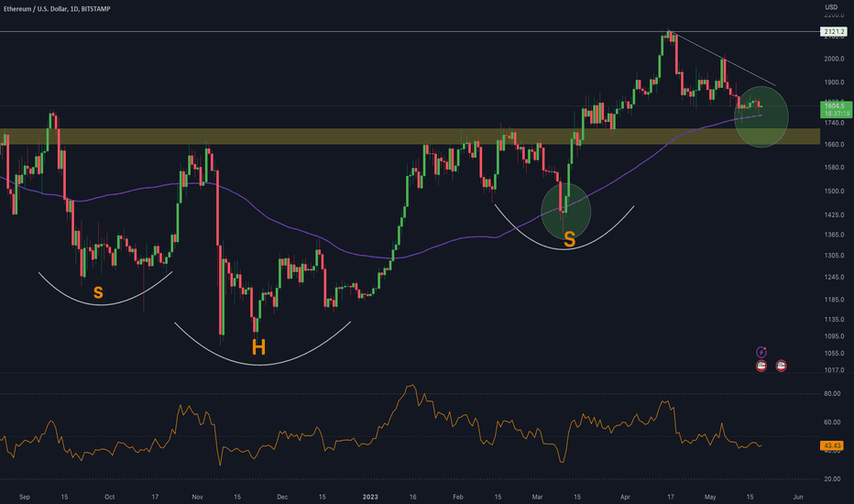Open the US flag event under the lightning icon
Viewport: 854px width, 504px height.
click(x=761, y=366)
